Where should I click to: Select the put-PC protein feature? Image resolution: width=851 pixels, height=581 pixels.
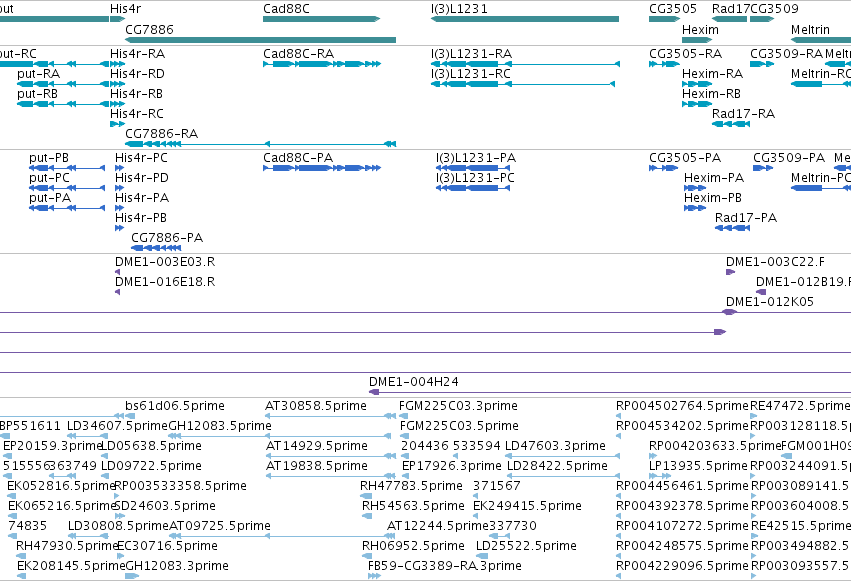[67, 188]
